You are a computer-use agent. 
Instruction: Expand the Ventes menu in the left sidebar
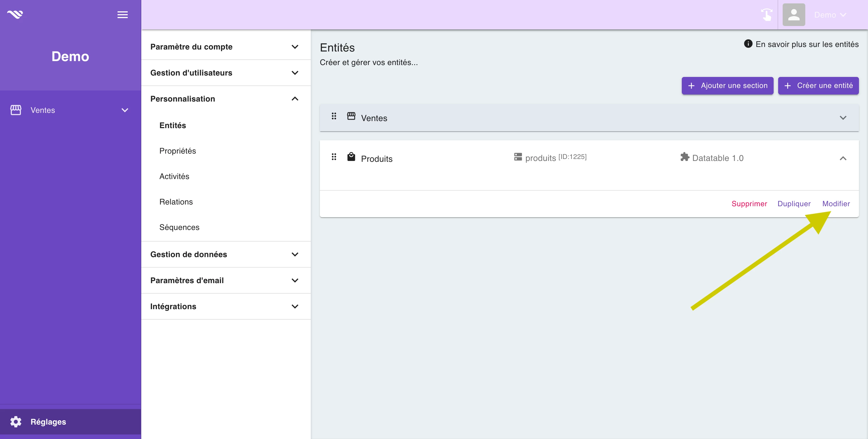click(x=125, y=110)
